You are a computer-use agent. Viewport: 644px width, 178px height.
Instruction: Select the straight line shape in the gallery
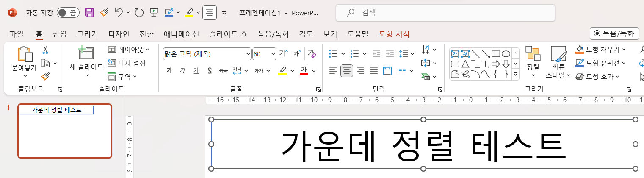[x=475, y=54]
